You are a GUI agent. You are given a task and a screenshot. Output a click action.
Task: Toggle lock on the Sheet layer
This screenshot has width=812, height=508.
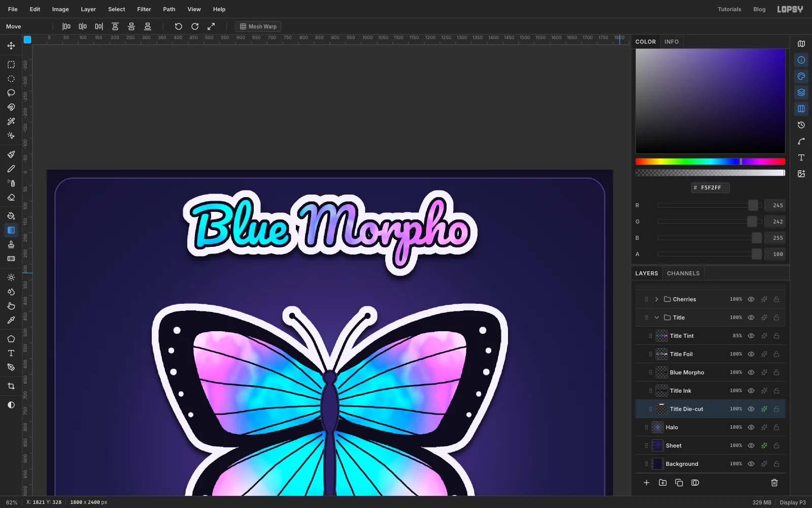click(x=776, y=446)
